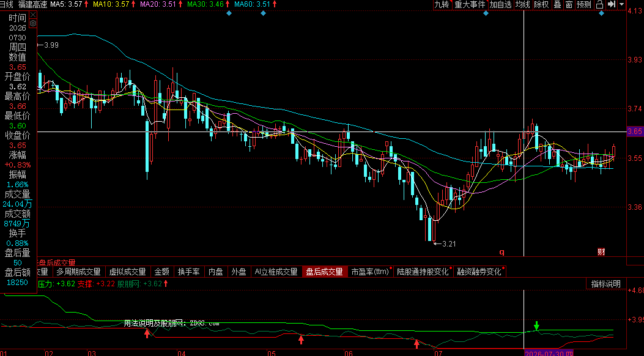
Task: Click the 指标说明 indicator description button
Action: 606,284
